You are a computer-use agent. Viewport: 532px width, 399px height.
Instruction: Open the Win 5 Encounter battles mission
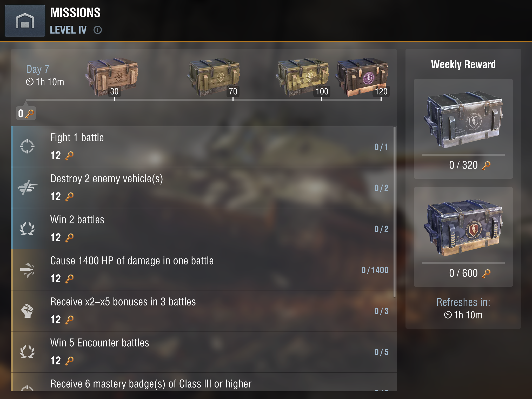[204, 352]
